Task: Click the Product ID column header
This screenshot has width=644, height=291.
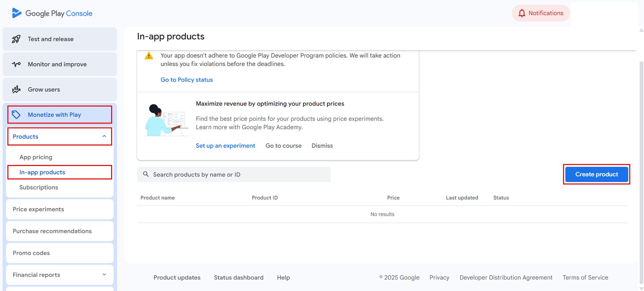Action: (x=265, y=198)
